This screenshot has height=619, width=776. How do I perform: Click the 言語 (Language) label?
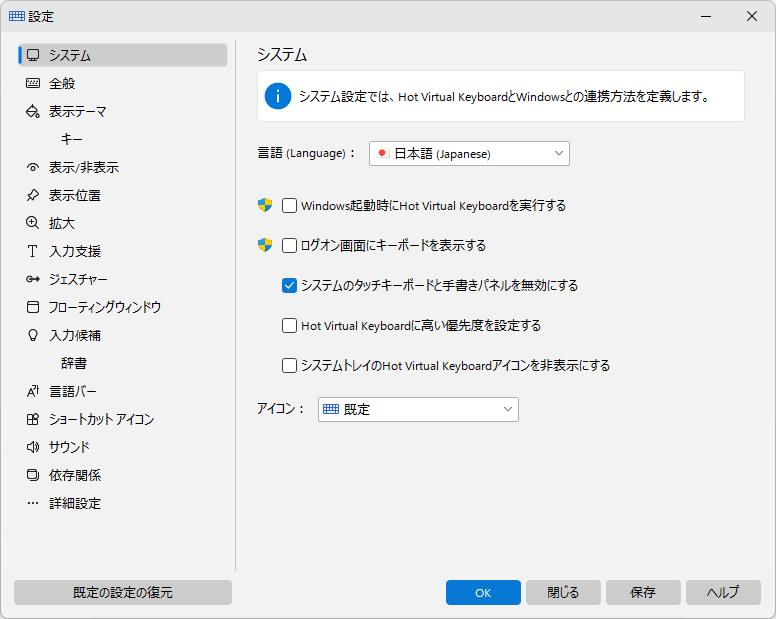(306, 153)
